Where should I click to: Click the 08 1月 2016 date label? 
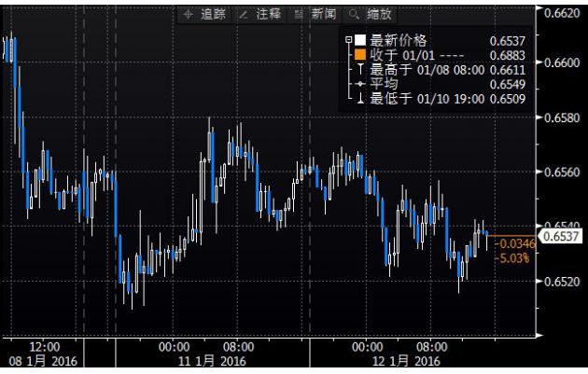(x=43, y=361)
